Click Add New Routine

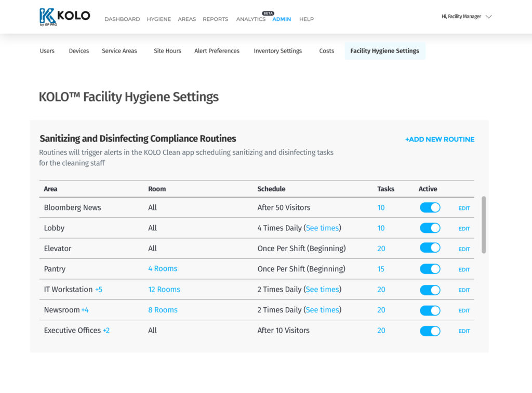click(440, 139)
